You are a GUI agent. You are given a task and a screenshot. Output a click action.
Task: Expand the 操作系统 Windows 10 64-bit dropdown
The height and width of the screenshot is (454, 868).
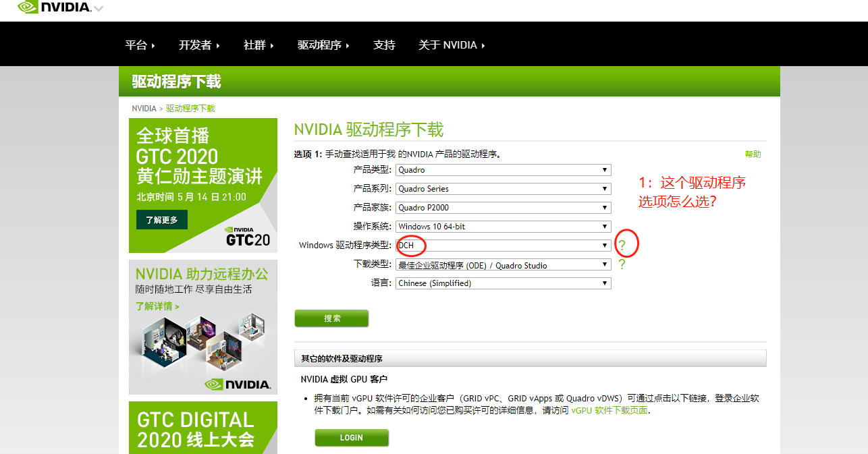coord(504,227)
